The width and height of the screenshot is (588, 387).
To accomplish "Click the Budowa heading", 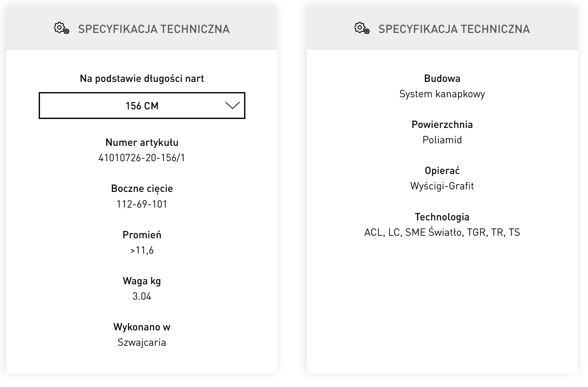I will 442,78.
